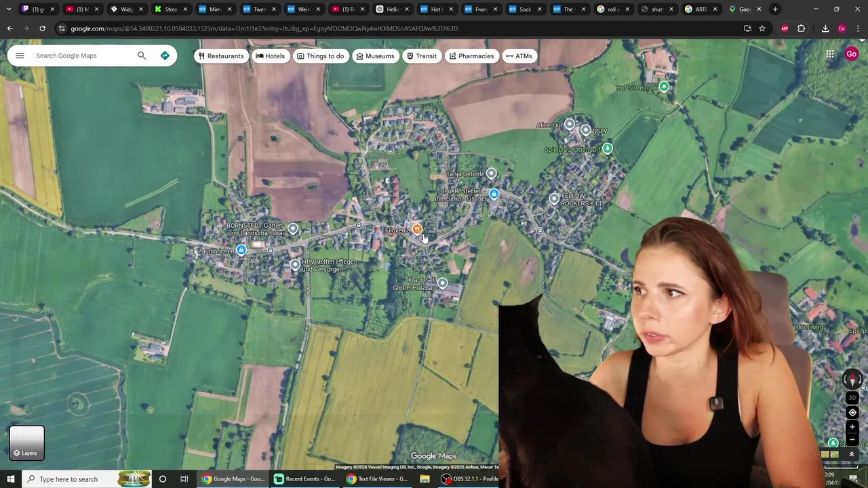Viewport: 868px width, 488px height.
Task: Open the Extensions puzzle icon
Action: (x=802, y=28)
